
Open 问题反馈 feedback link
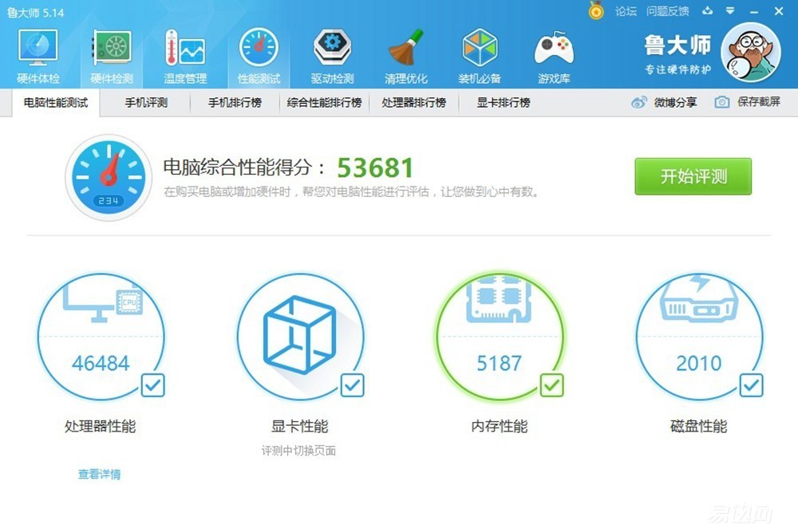point(668,11)
